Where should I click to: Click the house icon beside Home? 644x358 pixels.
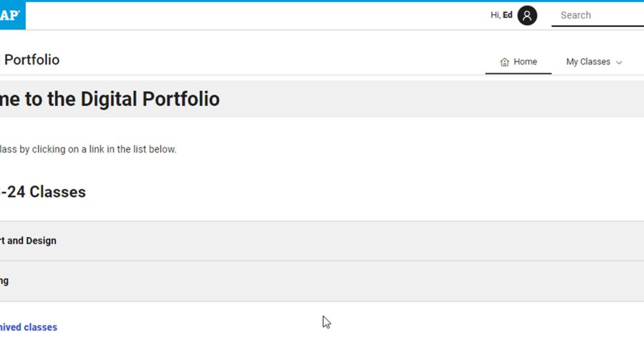[504, 62]
